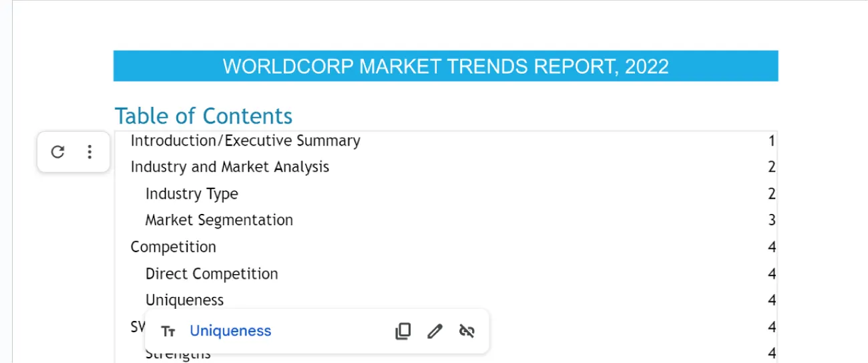Click the Worldcorp Market Trends Report title
The width and height of the screenshot is (868, 363).
point(445,66)
